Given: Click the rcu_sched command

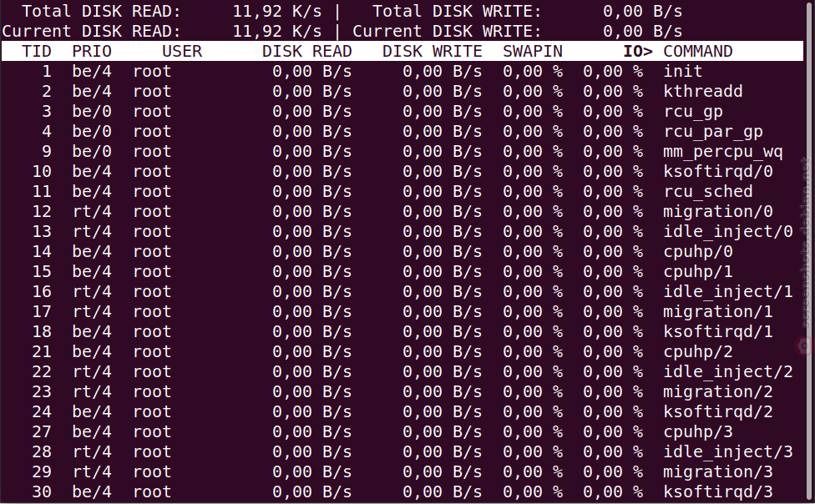Looking at the screenshot, I should click(708, 192).
